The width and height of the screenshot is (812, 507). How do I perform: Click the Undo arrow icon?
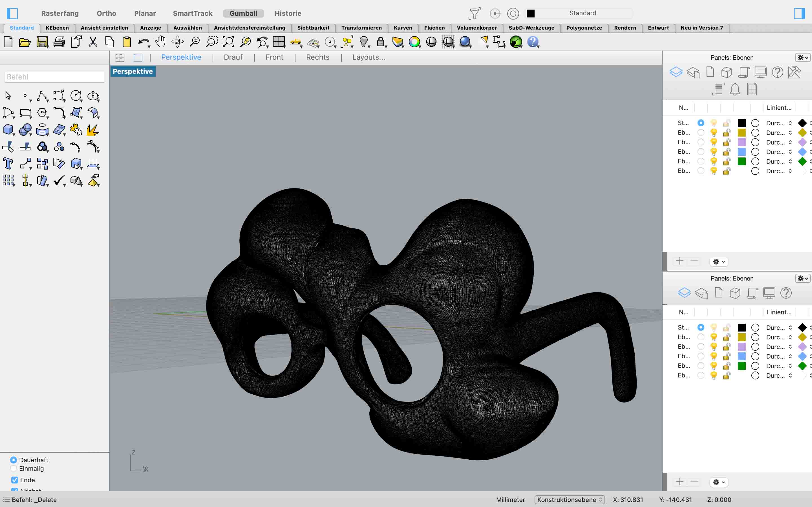143,42
